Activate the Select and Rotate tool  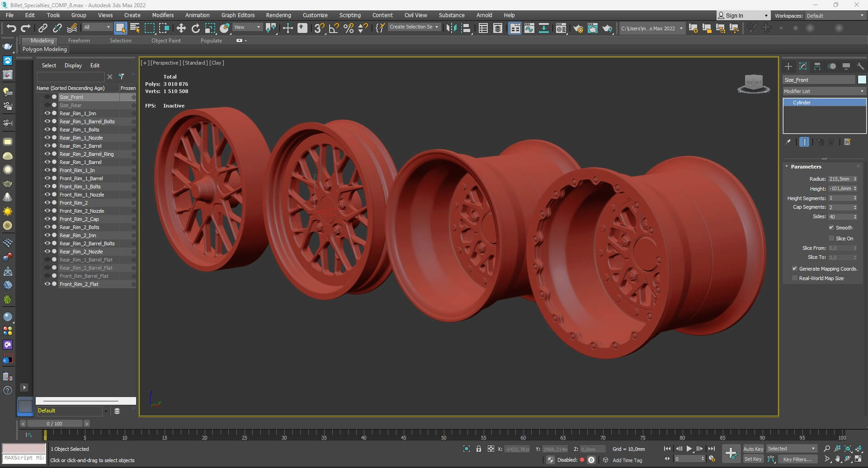(195, 28)
